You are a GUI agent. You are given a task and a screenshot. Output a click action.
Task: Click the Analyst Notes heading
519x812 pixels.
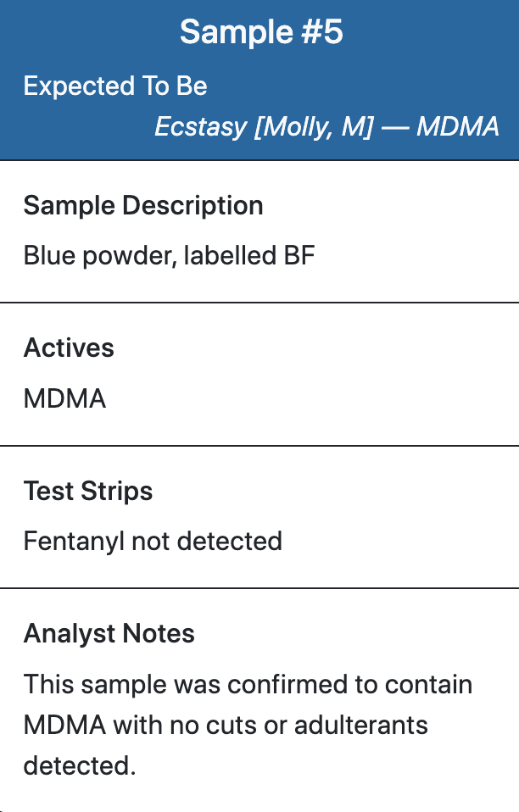pos(109,633)
